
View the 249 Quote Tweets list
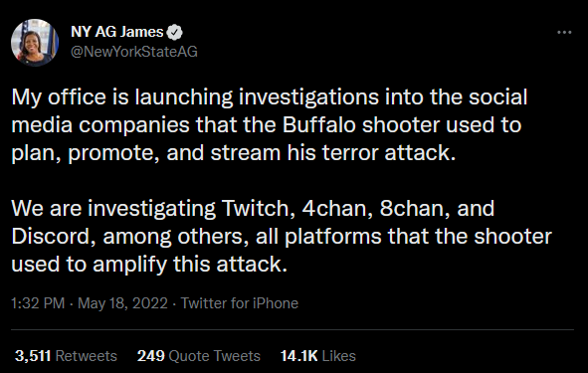click(199, 356)
